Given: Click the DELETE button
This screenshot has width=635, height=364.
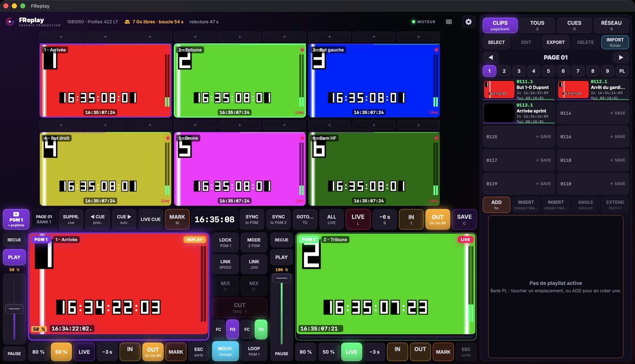Looking at the screenshot, I should click(585, 42).
